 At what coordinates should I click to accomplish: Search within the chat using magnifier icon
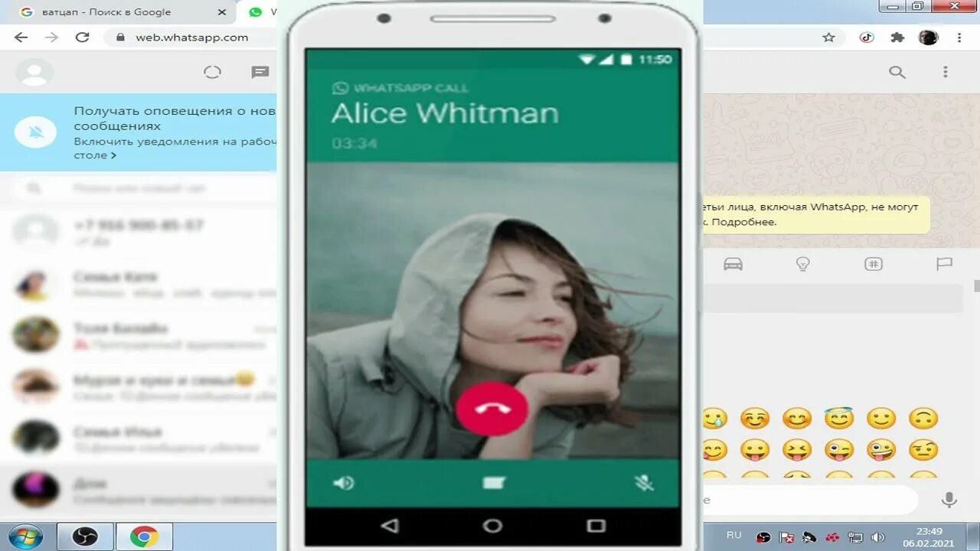tap(897, 72)
